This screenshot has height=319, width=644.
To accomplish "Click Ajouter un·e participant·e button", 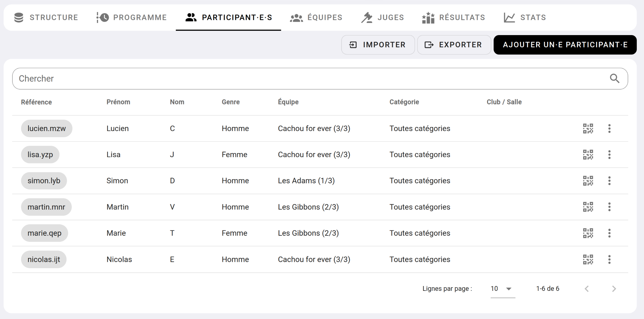I will [x=565, y=45].
